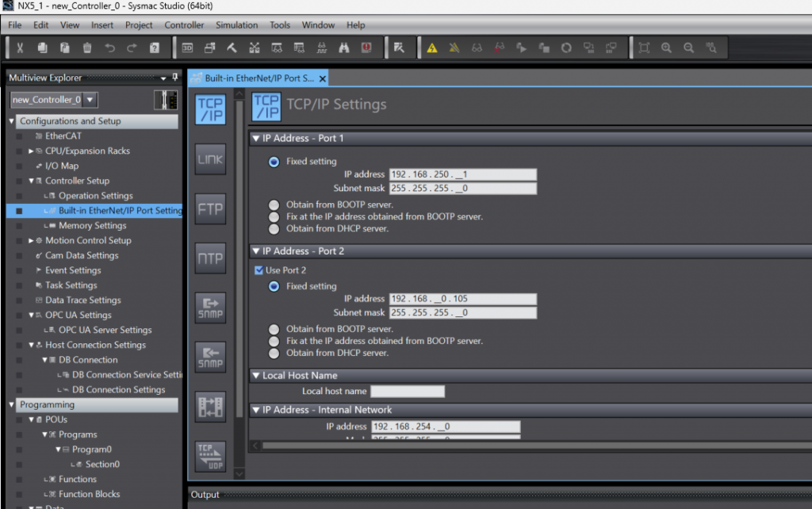Click the 3D view toolbar icon
812x509 pixels.
(188, 48)
